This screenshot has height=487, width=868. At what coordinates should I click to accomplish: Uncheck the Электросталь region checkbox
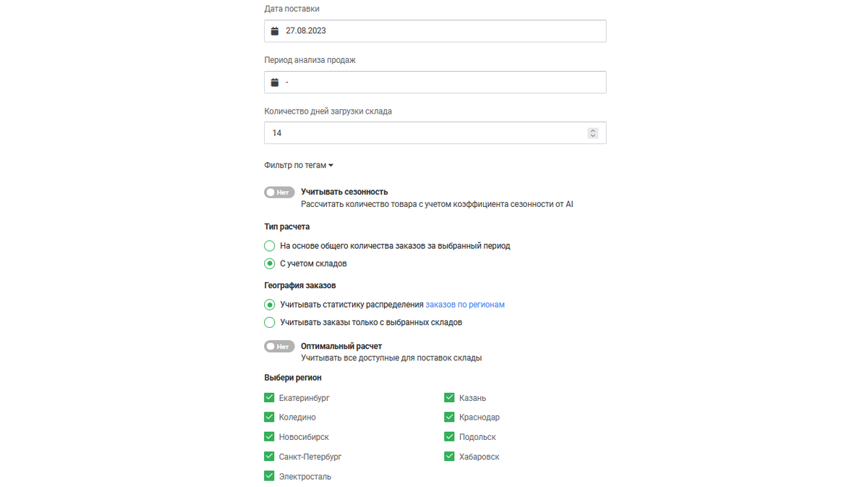pos(269,476)
